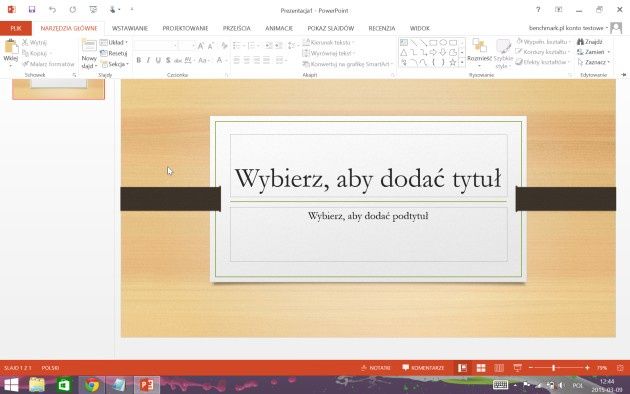Viewport: 630px width, 394px height.
Task: Open character spacing AV dropdown
Action: (189, 60)
